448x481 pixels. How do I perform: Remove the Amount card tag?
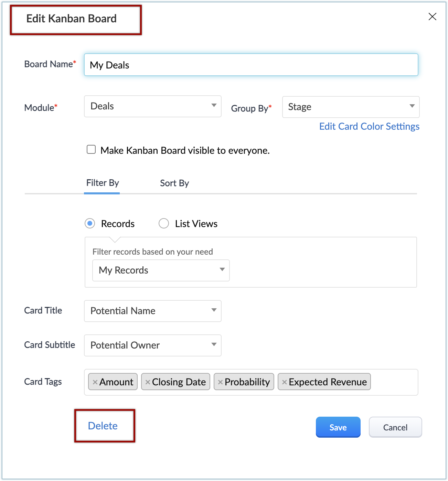pyautogui.click(x=95, y=382)
